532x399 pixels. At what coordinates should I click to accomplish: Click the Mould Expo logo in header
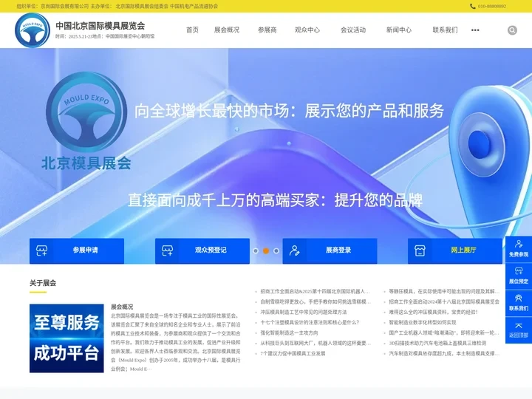33,30
